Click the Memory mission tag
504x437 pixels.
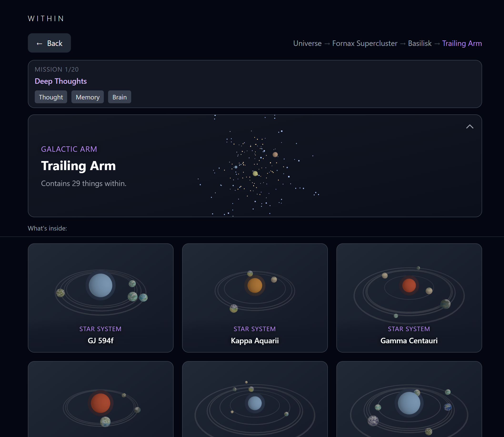click(87, 97)
